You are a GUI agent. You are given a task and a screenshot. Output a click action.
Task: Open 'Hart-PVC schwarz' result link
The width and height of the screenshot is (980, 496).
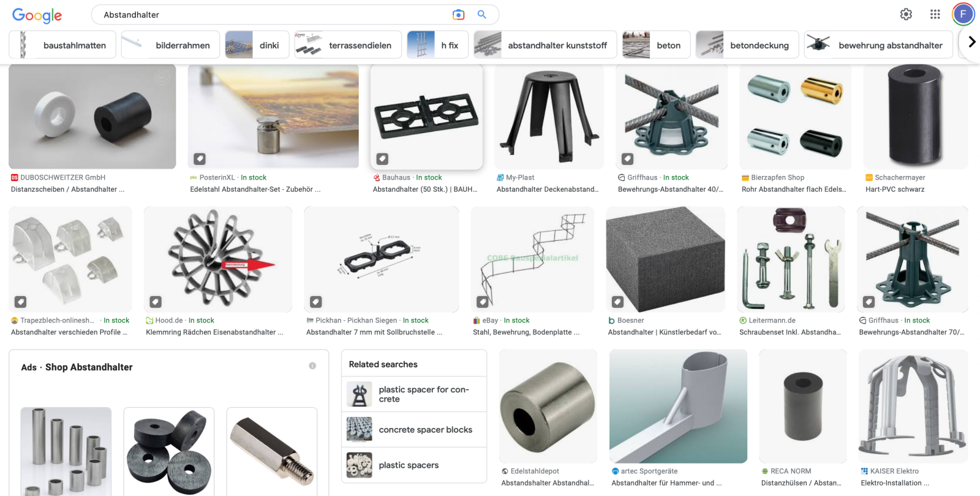click(895, 189)
